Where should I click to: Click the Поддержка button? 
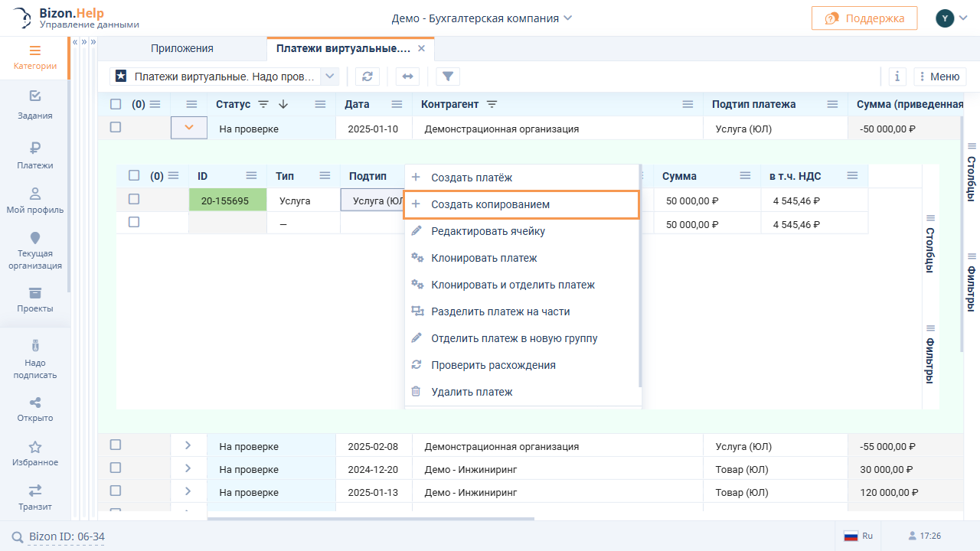[864, 18]
